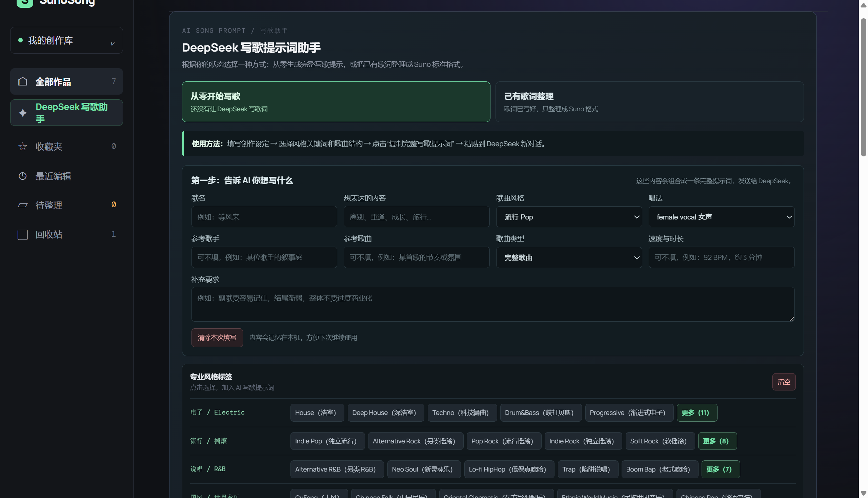Click the 专业风格标签 section heading
The height and width of the screenshot is (498, 868).
(x=211, y=377)
